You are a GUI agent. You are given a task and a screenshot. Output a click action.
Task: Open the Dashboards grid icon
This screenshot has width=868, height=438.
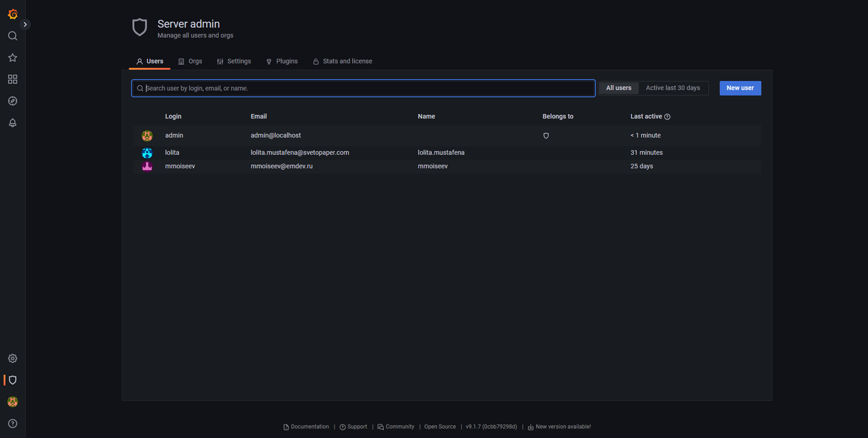(x=13, y=79)
